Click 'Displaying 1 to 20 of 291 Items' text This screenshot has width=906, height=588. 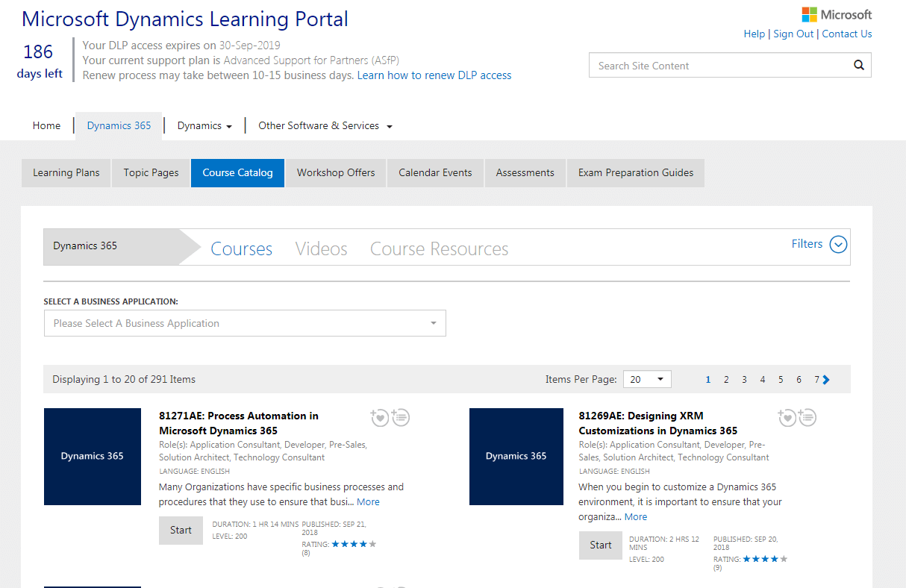point(124,380)
